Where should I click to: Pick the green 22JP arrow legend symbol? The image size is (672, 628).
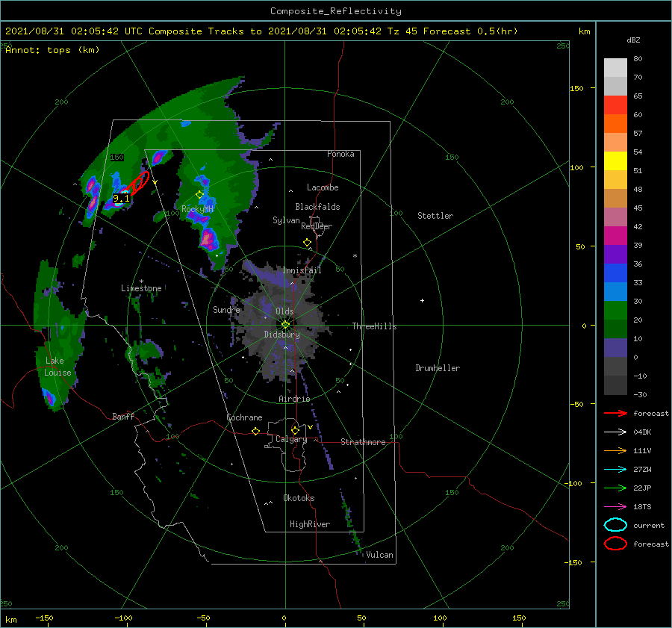click(615, 488)
